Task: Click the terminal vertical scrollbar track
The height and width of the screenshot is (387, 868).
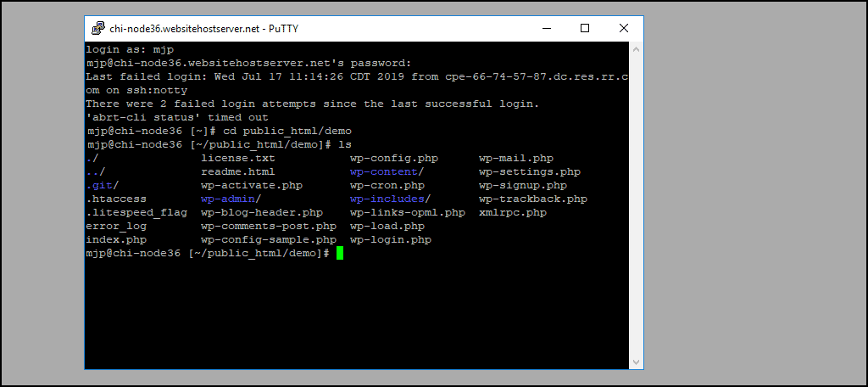Action: [636, 205]
